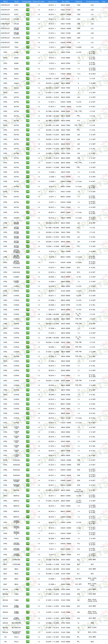This screenshot has width=108, height=644.
Task: Click fuel icon for Opel Agila Z 10 XE
Action: [28, 79]
